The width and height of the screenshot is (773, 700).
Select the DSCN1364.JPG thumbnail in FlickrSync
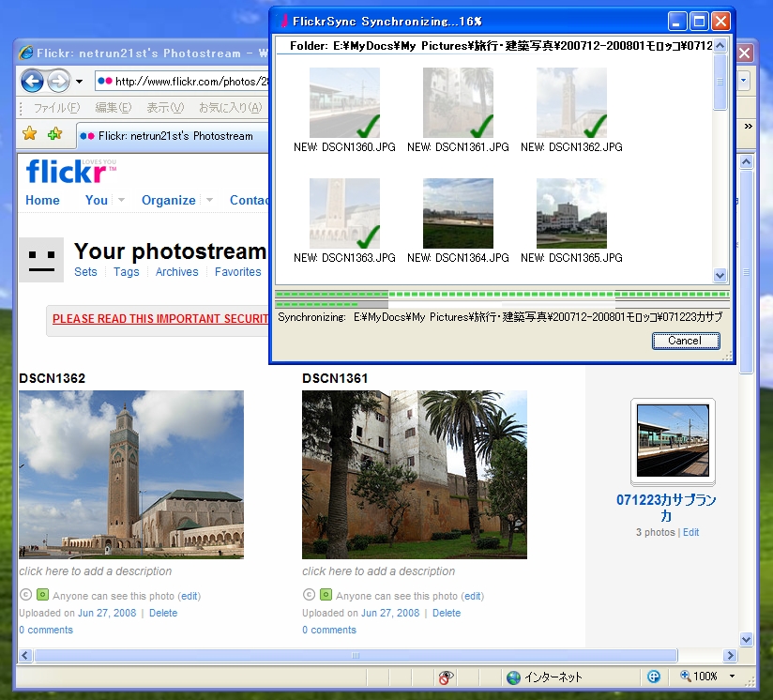(x=458, y=213)
